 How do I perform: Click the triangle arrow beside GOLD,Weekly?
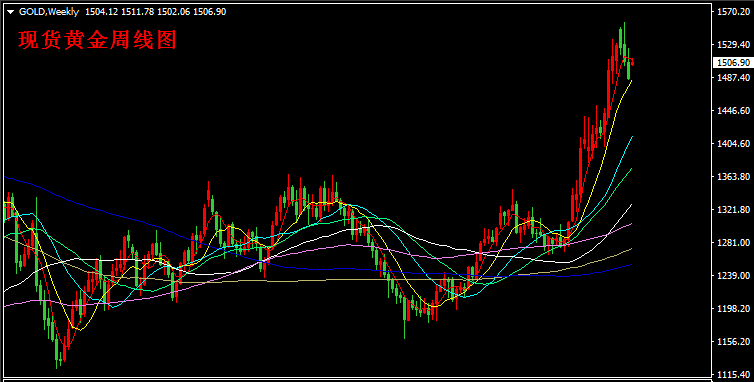(11, 12)
